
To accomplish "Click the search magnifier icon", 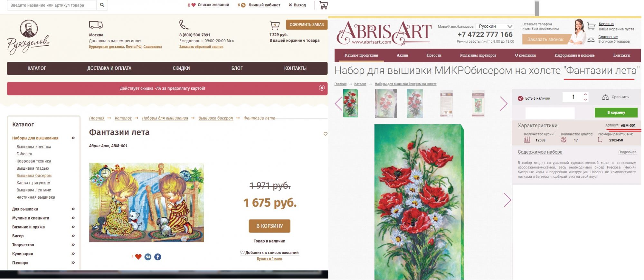I will pyautogui.click(x=102, y=5).
